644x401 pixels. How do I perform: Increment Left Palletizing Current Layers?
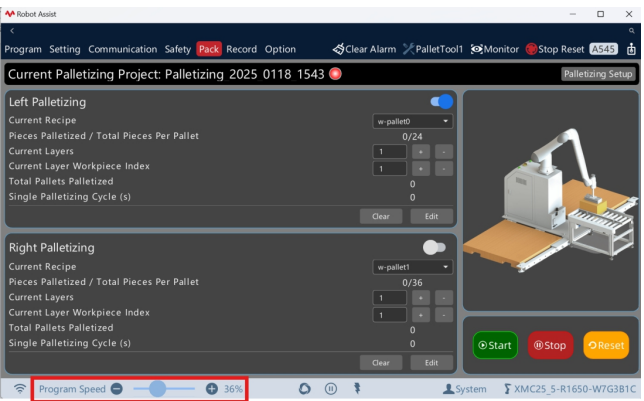tap(421, 152)
